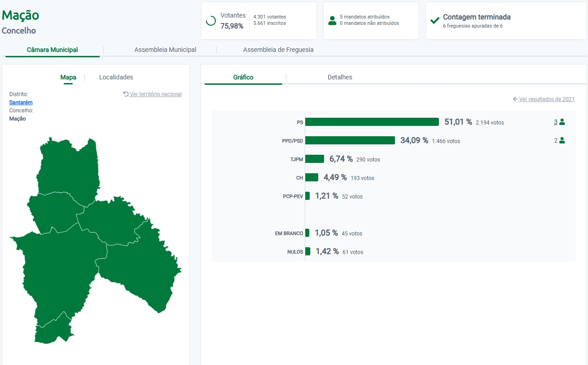Click the left arrow beside Ver resultados 2021
Viewport: 588px width, 365px height.
(515, 99)
